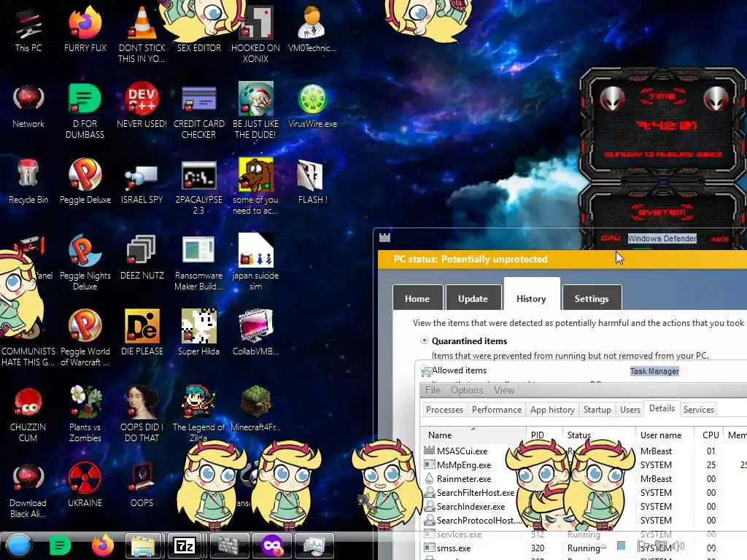Open Task Manager File menu
The height and width of the screenshot is (560, 747).
click(x=433, y=391)
